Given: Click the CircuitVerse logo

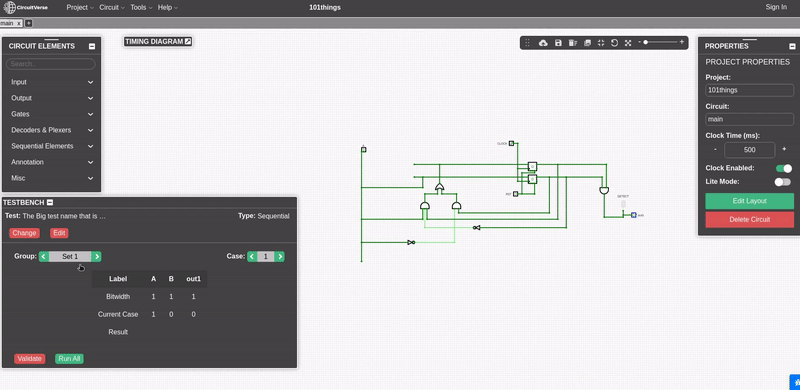Looking at the screenshot, I should [27, 8].
